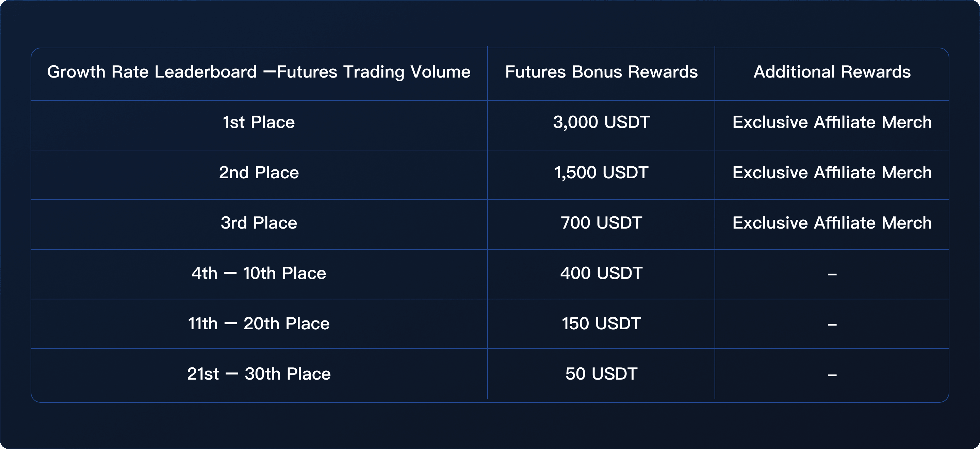Viewport: 980px width, 449px height.
Task: Select the 4th – 10th Place cell
Action: point(259,273)
